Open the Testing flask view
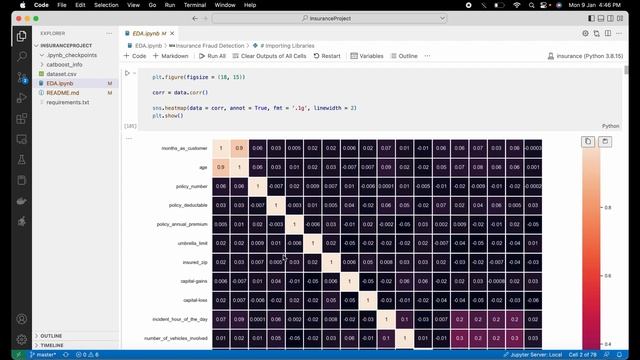 point(22,160)
